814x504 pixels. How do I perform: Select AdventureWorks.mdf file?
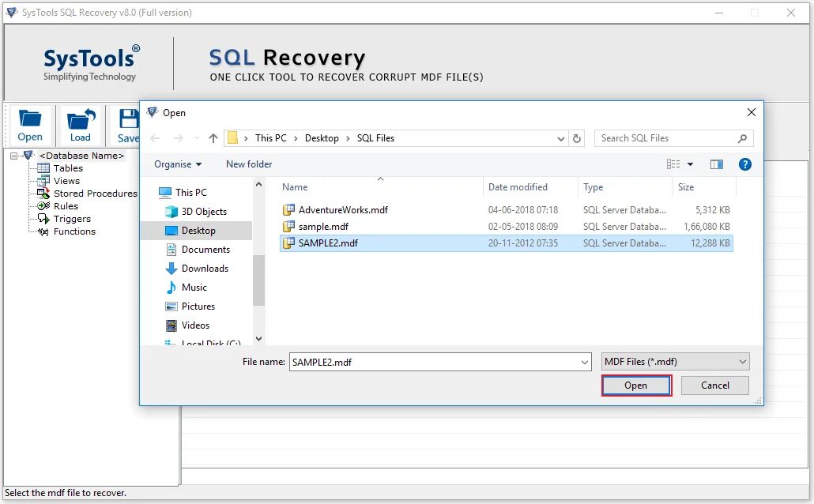[x=506, y=210]
